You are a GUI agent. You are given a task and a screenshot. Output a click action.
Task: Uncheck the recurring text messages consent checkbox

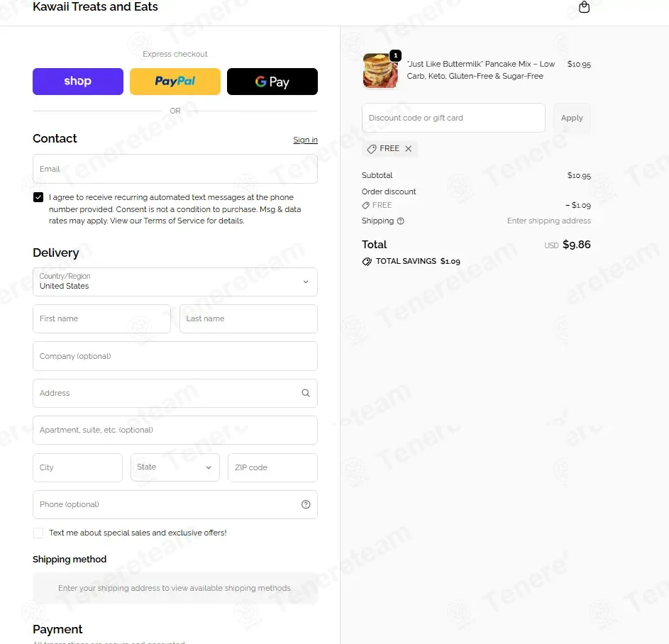click(x=38, y=197)
